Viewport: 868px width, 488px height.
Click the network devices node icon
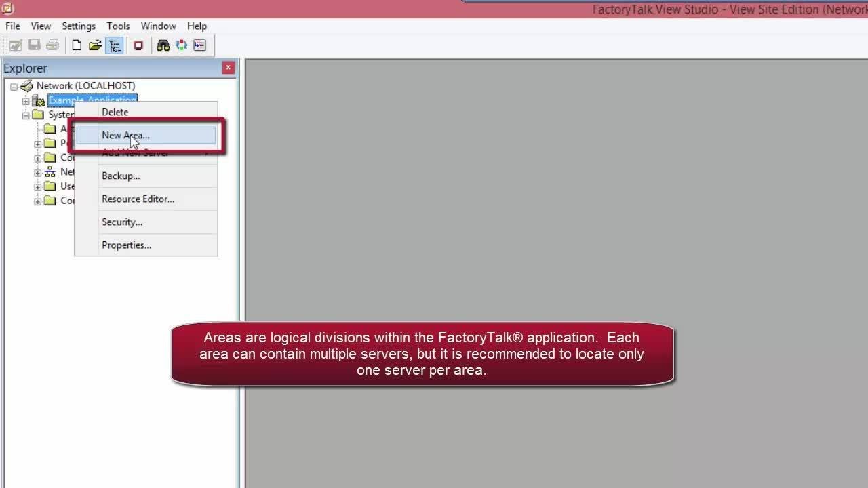click(50, 171)
